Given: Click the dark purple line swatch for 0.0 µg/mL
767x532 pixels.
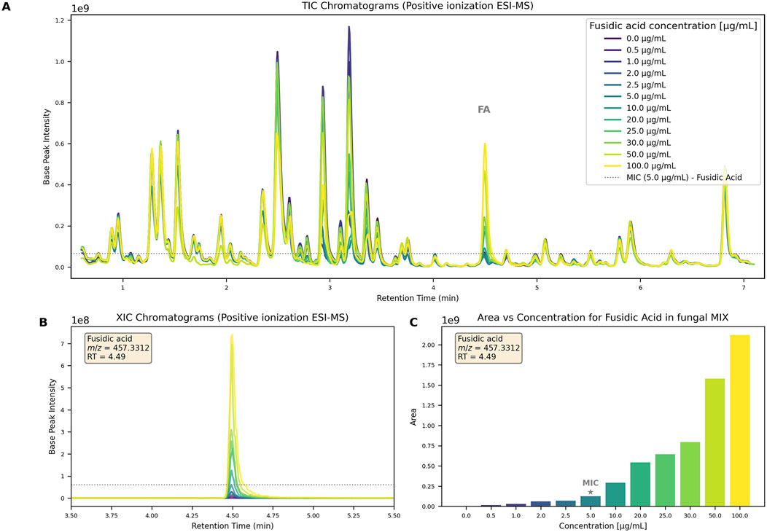Looking at the screenshot, I should click(x=612, y=38).
